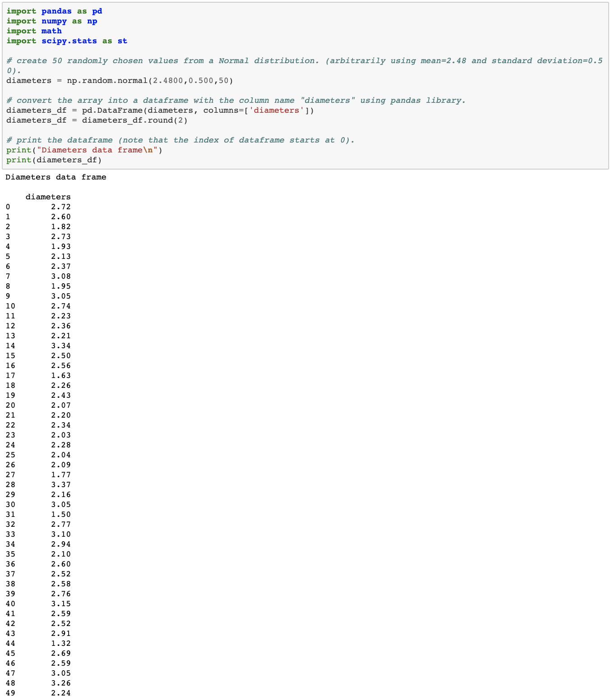Viewport: 610px width, 700px height.
Task: Click row index 9 in the output
Action: pos(8,296)
